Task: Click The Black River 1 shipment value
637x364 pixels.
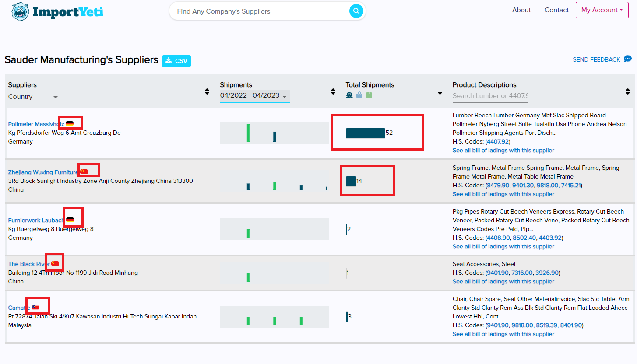Action: (348, 273)
